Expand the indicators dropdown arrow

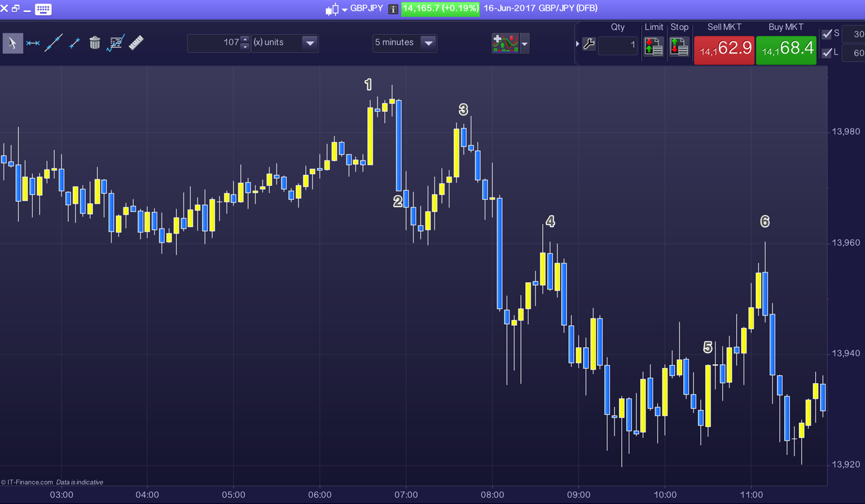tap(525, 44)
